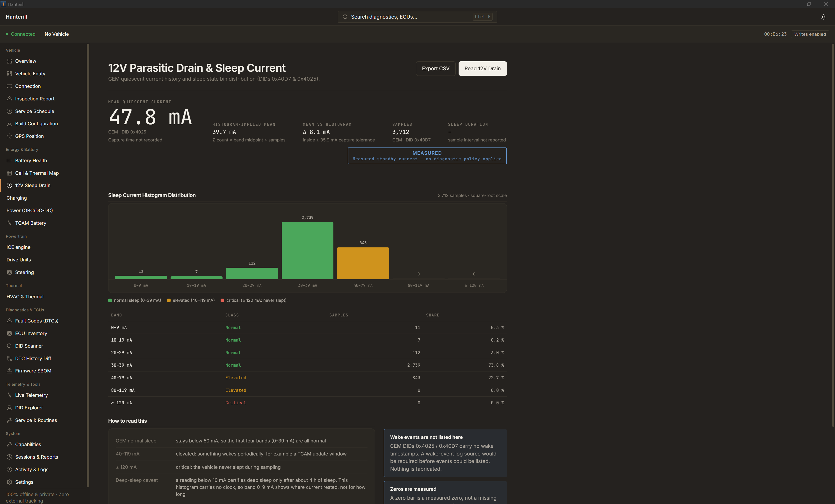The image size is (835, 504).
Task: Click the Writes enabled badge
Action: pyautogui.click(x=810, y=34)
